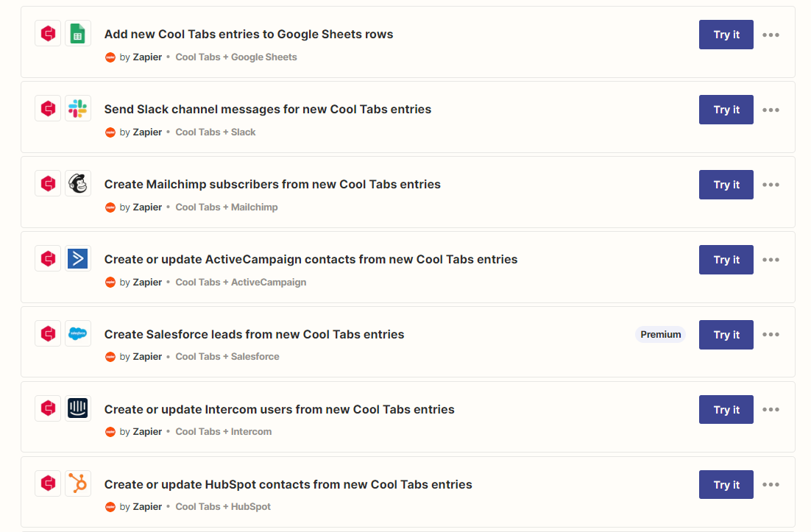Try the HubSpot contacts zap
Screen dimensions: 811x532
point(726,484)
